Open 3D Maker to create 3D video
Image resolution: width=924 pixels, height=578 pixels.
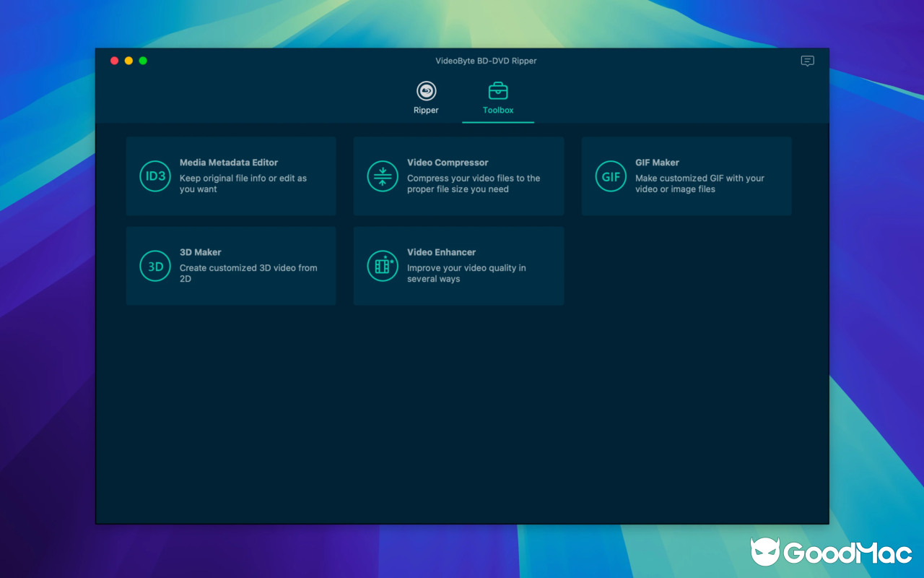pyautogui.click(x=231, y=266)
